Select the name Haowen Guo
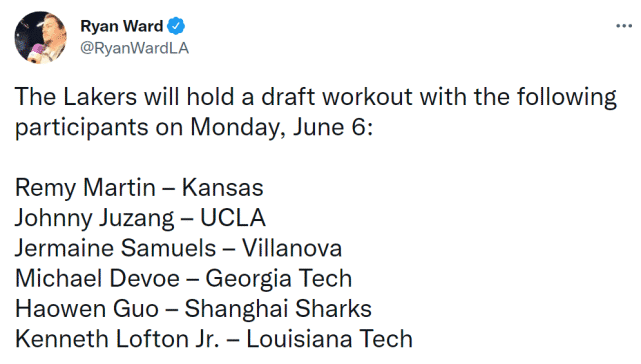The image size is (641, 364). point(87,309)
